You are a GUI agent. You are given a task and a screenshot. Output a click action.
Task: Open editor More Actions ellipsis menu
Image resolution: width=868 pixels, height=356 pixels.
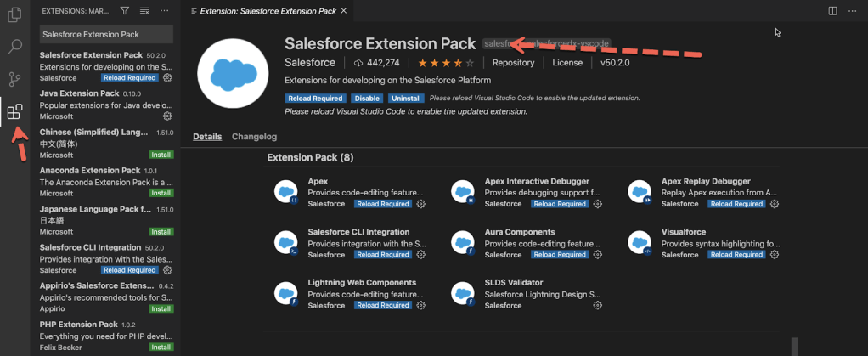click(853, 10)
